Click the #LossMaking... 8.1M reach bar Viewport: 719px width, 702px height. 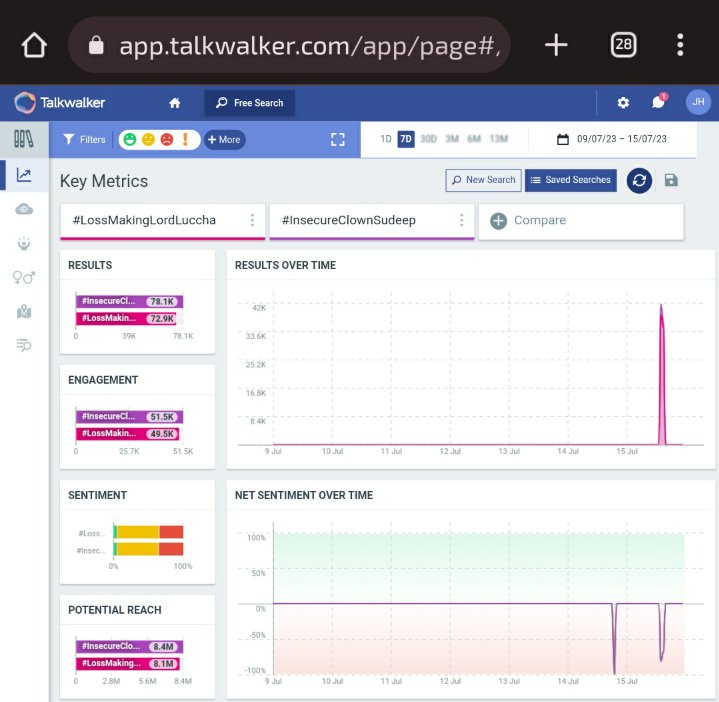[x=128, y=663]
